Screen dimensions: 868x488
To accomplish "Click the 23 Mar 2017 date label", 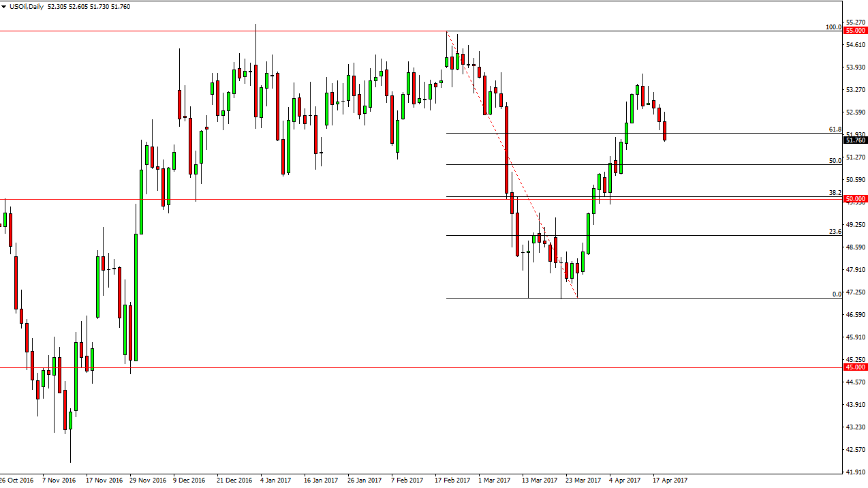I will (583, 481).
